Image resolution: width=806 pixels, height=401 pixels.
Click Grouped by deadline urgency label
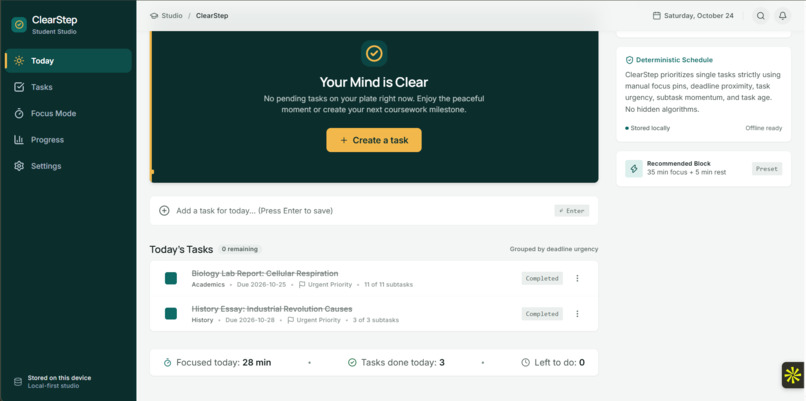[554, 249]
